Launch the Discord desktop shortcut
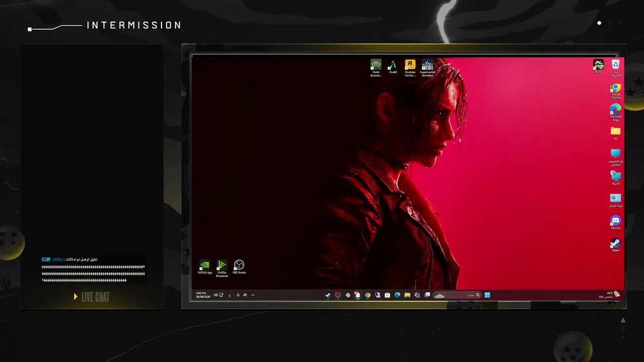 [615, 222]
